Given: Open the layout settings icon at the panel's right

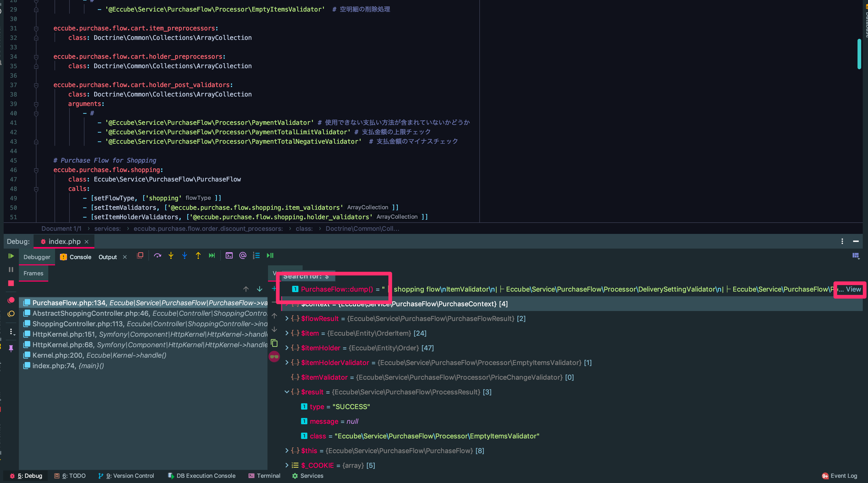Looking at the screenshot, I should (x=856, y=256).
